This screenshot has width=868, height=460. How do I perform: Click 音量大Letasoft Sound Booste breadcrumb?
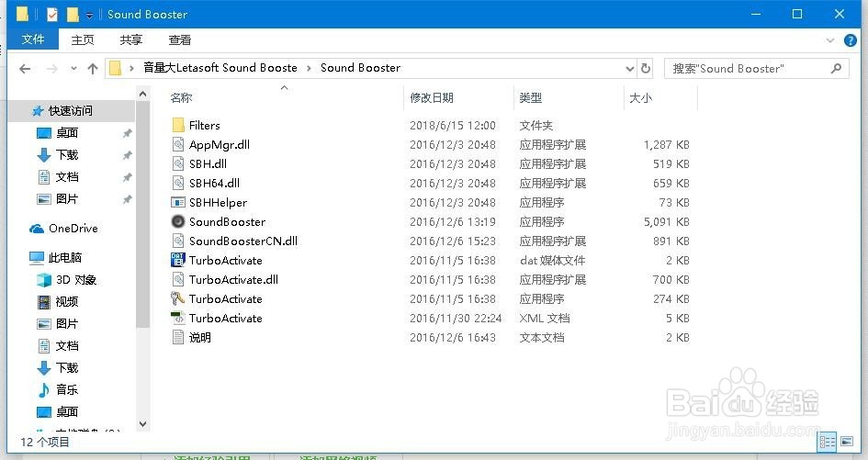coord(220,68)
